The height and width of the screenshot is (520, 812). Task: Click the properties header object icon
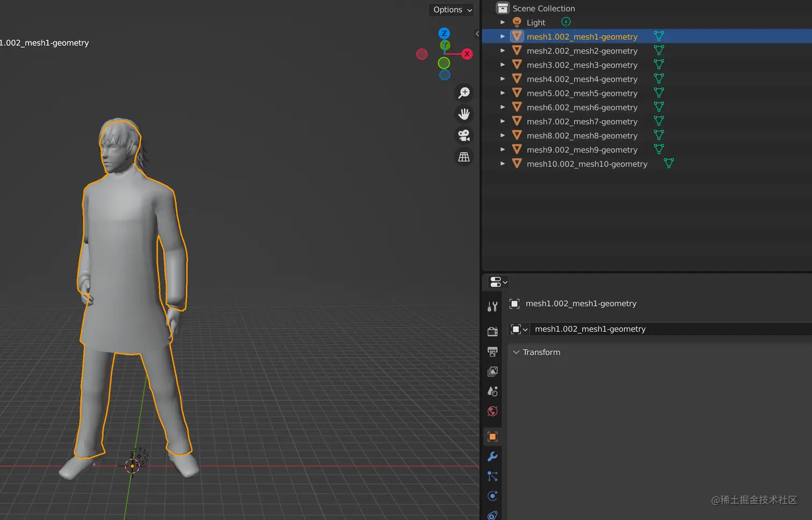pos(514,304)
